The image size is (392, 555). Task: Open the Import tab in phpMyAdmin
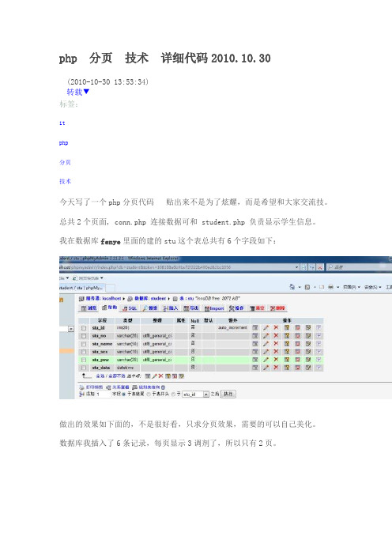pos(214,308)
